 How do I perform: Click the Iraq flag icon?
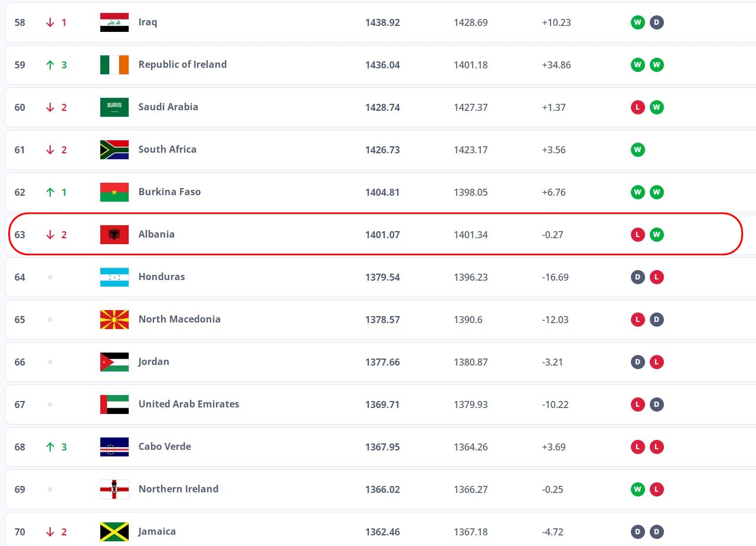[114, 22]
